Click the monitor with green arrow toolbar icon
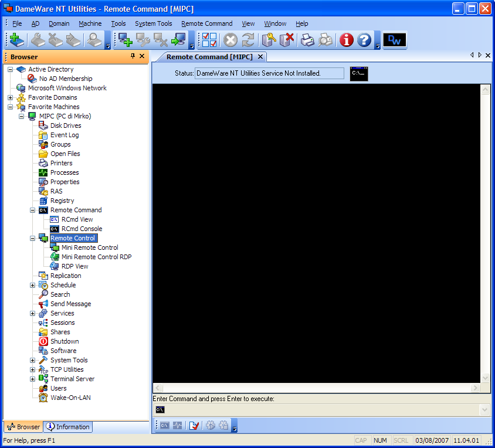This screenshot has height=448, width=495. pos(178,40)
